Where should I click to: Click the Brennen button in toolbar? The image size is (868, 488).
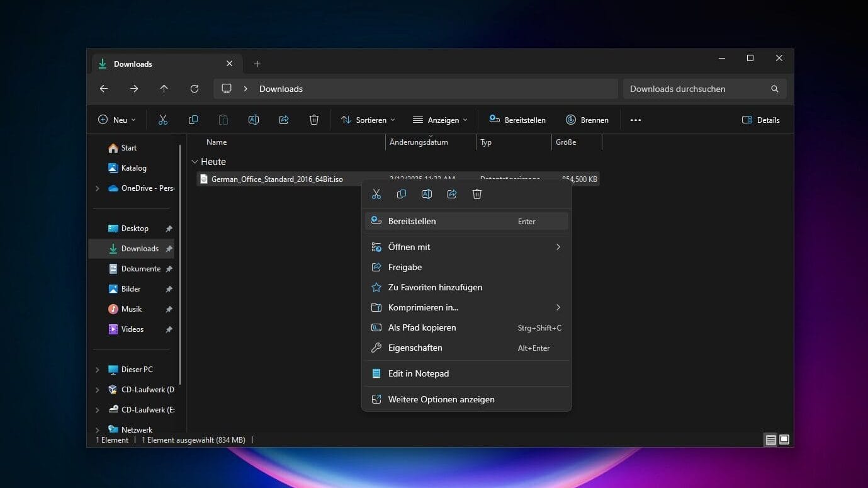[587, 120]
